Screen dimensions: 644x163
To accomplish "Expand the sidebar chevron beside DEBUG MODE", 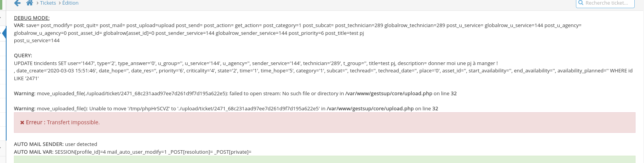I will tap(1, 18).
